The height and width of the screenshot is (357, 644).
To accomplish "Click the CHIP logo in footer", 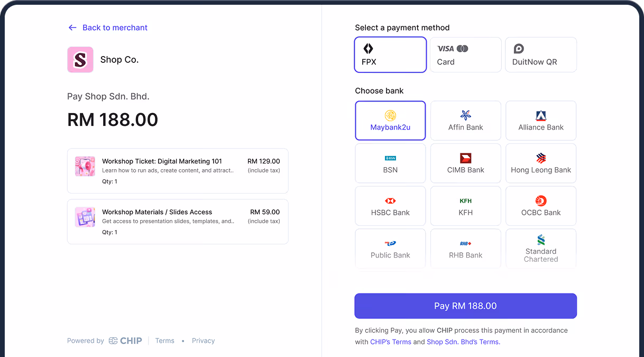I will [x=125, y=341].
